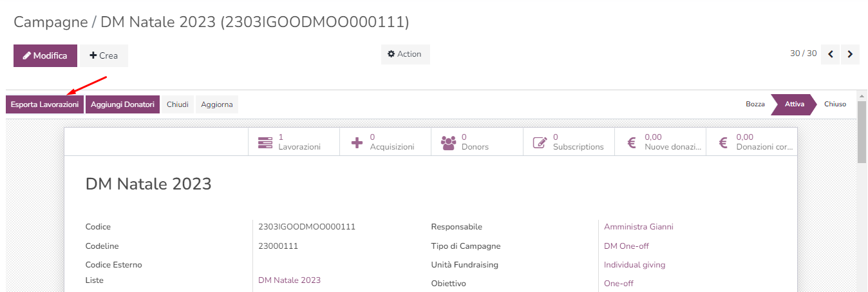The width and height of the screenshot is (868, 292).
Task: Go to next record arrow
Action: (851, 54)
